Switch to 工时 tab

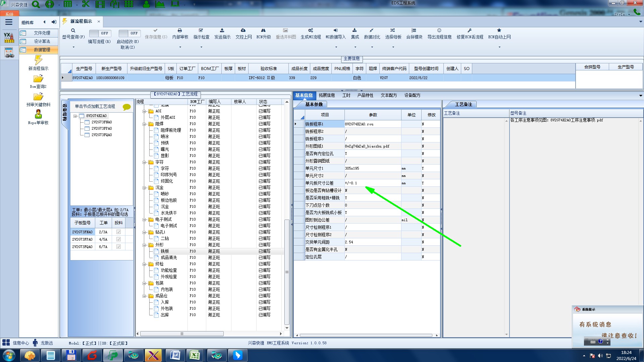(346, 95)
